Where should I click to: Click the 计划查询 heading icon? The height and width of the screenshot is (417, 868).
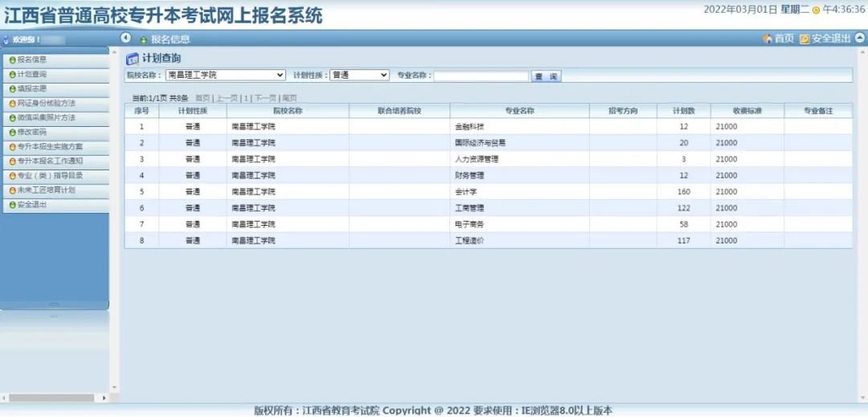[133, 59]
